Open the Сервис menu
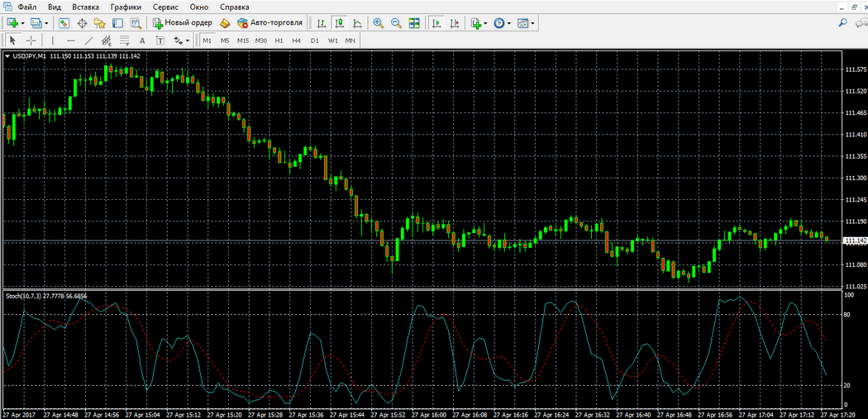 pos(165,7)
